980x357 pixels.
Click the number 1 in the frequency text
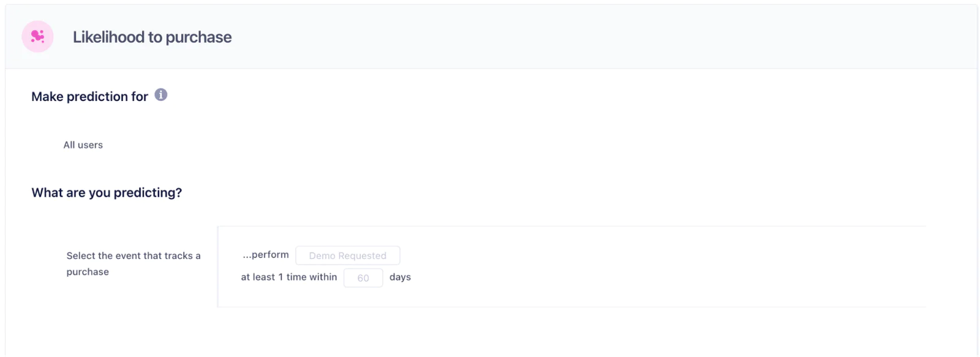281,277
